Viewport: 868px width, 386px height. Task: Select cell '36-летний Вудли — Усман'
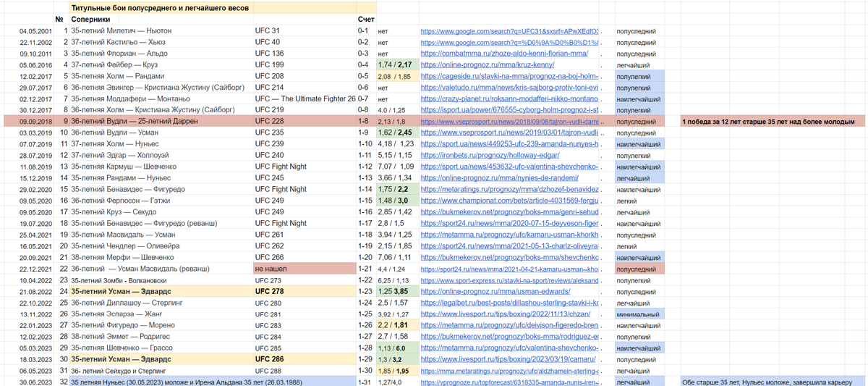[161, 133]
